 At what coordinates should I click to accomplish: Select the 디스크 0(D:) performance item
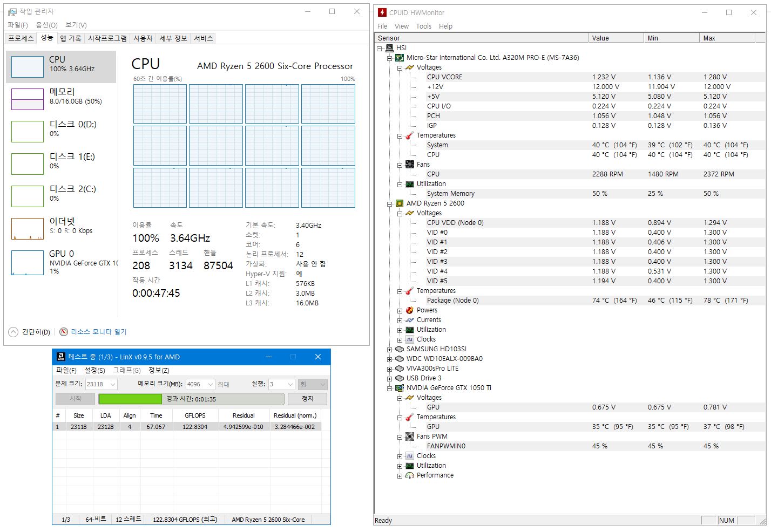coord(61,131)
